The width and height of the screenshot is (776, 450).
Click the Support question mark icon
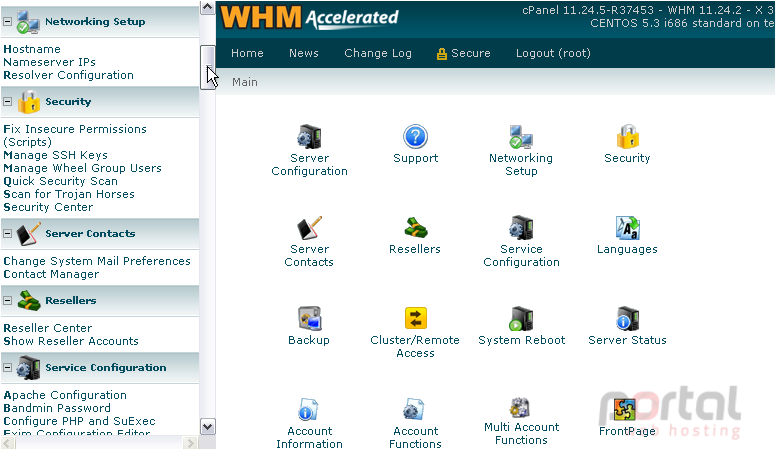[415, 137]
